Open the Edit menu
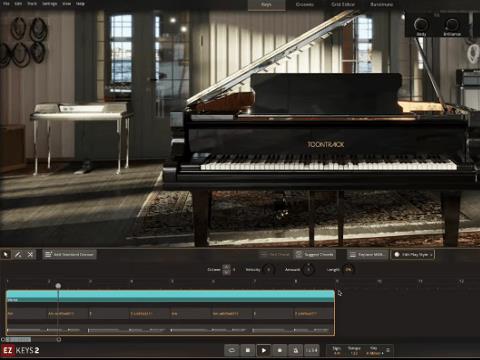Image resolution: width=480 pixels, height=360 pixels. (x=18, y=4)
